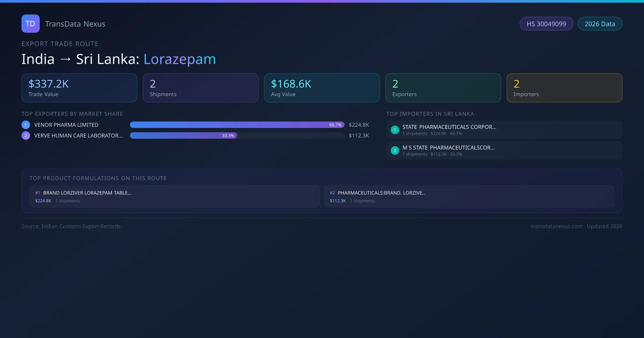Switch to TOP IMPORTERS IN SRI LANKA section

coord(430,114)
